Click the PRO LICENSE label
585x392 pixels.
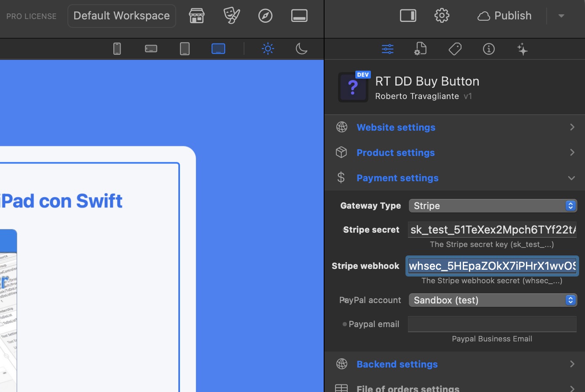pos(31,16)
